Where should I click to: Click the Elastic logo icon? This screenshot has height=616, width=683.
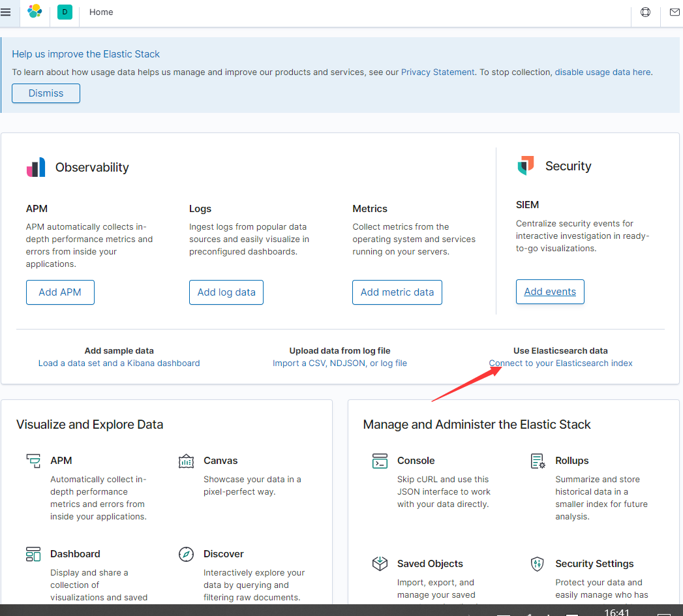[35, 11]
